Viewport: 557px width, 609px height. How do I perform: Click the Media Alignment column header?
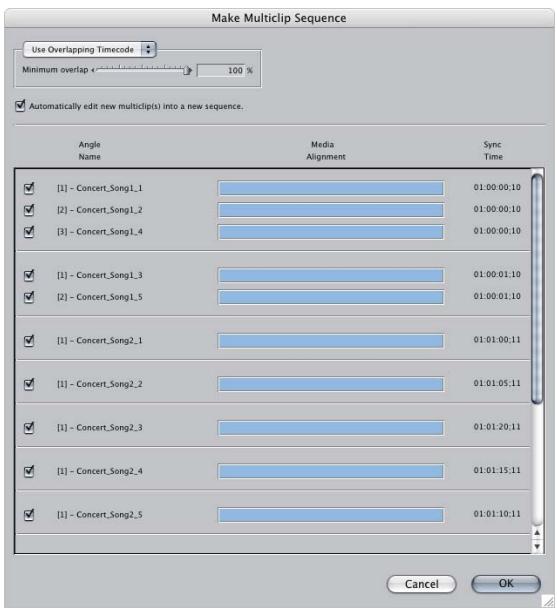click(x=325, y=150)
